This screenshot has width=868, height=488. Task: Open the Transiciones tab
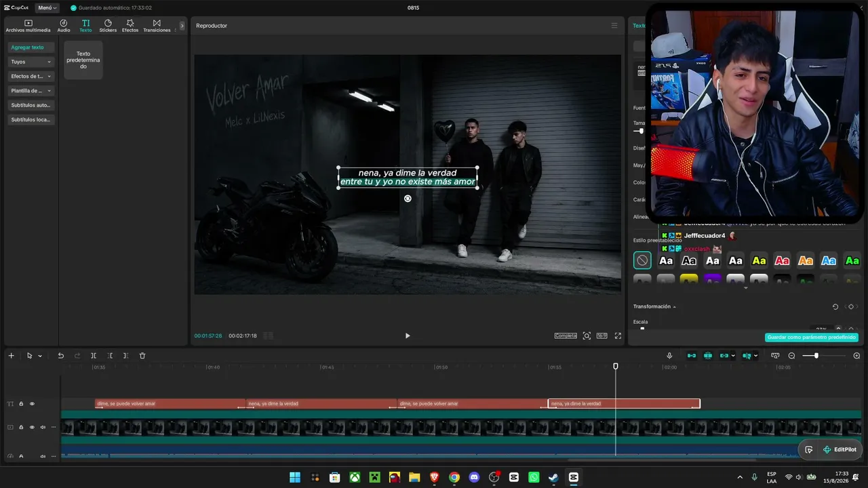coord(157,26)
